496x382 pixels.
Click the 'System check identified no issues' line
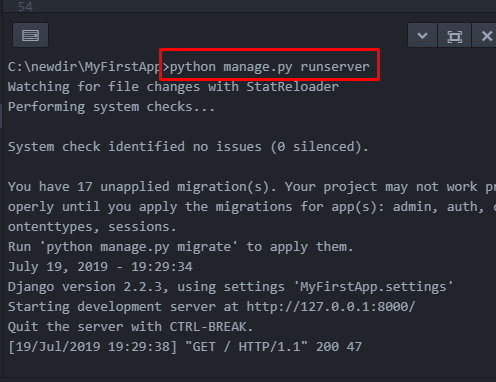pos(188,147)
